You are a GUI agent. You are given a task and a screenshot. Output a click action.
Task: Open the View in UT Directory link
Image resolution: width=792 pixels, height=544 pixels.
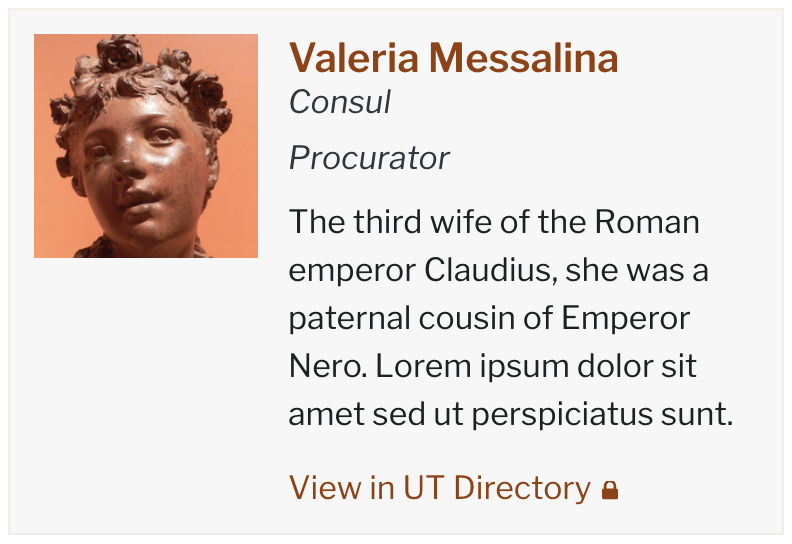click(440, 488)
